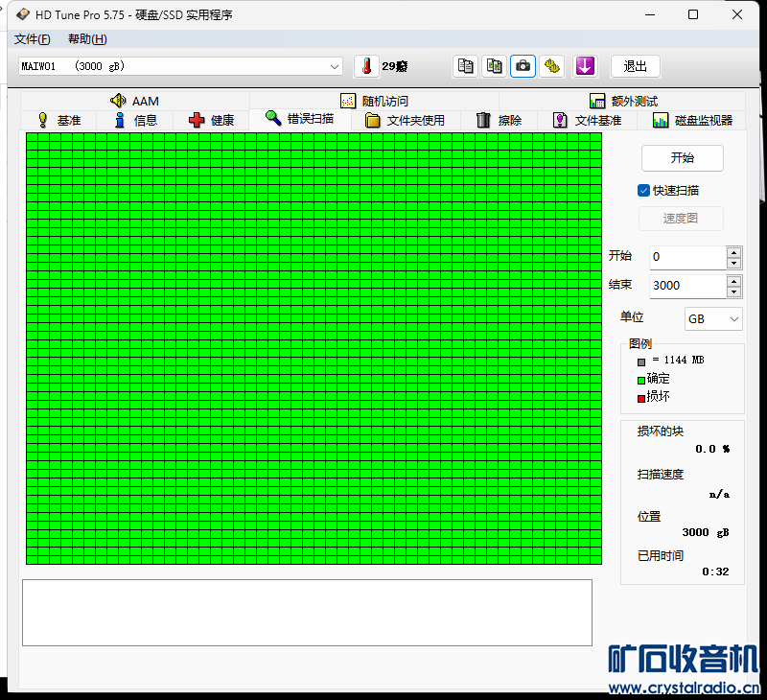
Task: Increase the 开始 value with up arrow
Action: pyautogui.click(x=734, y=252)
